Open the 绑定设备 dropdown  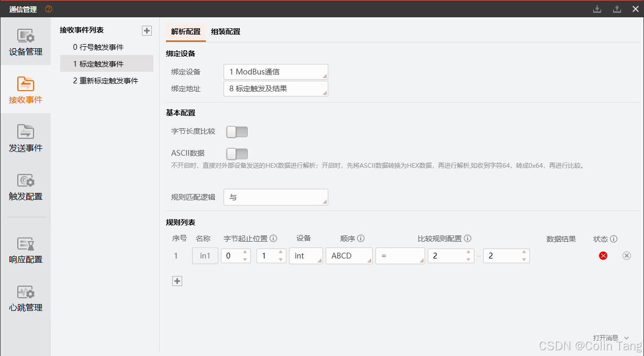pos(276,71)
